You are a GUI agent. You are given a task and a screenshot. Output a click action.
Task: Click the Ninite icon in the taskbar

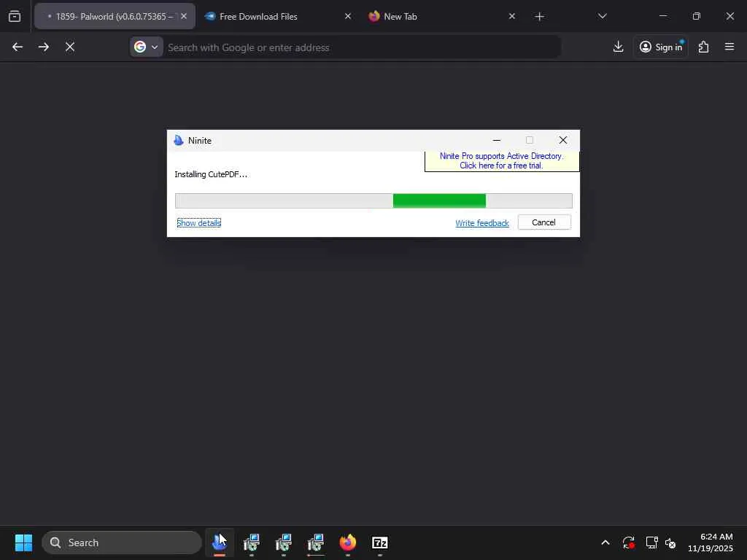click(220, 542)
